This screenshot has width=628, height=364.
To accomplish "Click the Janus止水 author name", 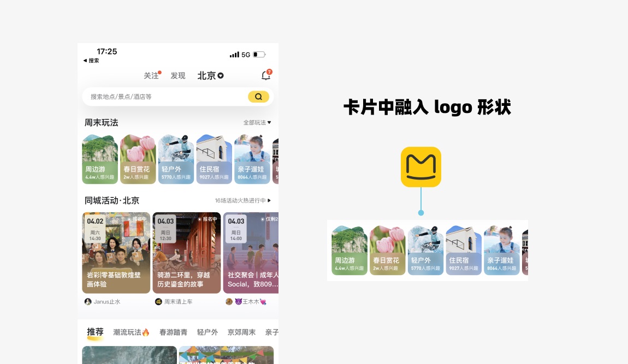I will [107, 302].
